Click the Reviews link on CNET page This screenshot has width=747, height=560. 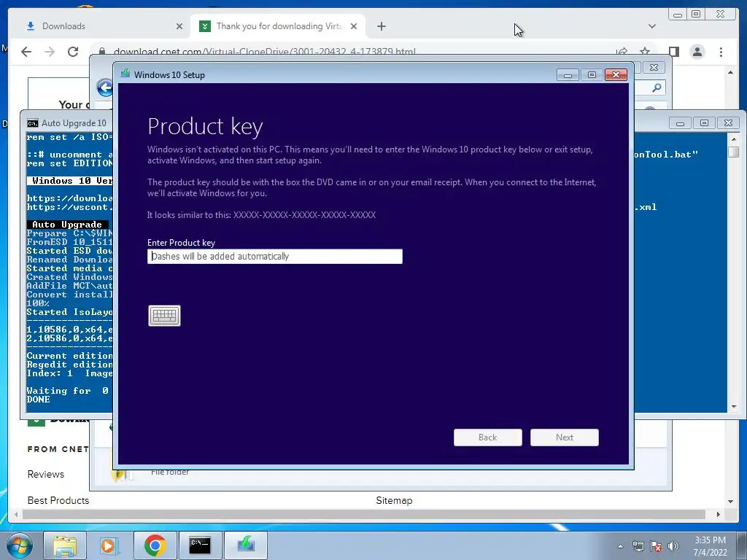46,474
